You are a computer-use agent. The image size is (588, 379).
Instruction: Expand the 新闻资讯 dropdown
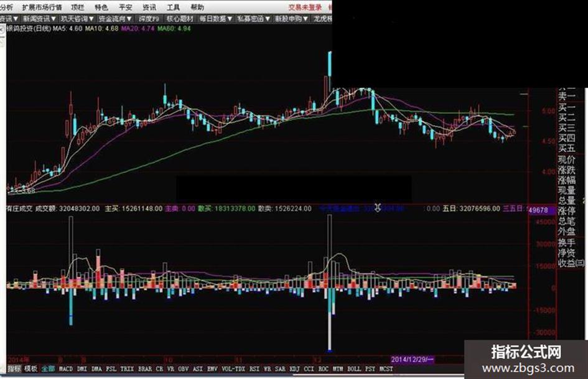(39, 19)
